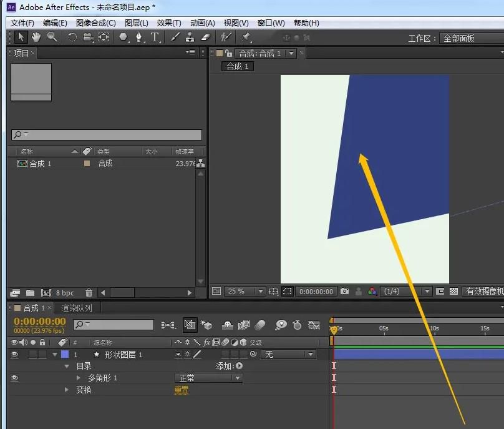Open the 图像合成(C) menu
The width and height of the screenshot is (504, 429).
coord(96,23)
